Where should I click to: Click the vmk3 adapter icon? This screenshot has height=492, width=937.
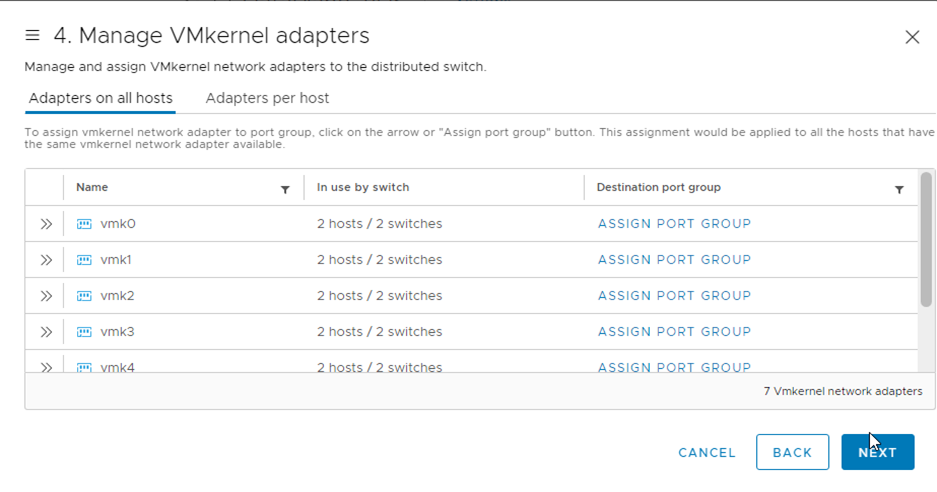[84, 332]
